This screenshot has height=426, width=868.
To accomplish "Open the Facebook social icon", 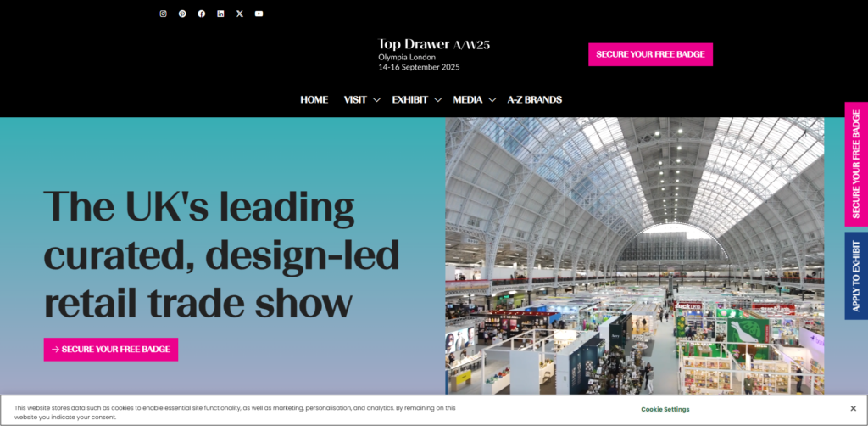I will tap(202, 14).
